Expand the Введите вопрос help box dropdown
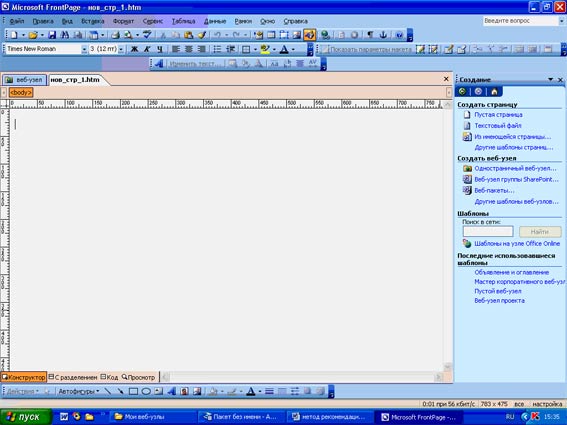The image size is (567, 425). click(562, 21)
